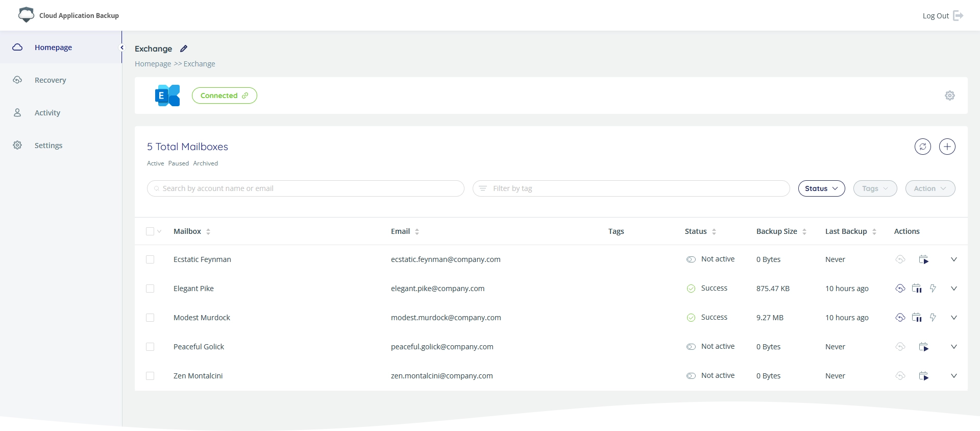Open Exchange settings gear icon
980x431 pixels.
tap(949, 95)
